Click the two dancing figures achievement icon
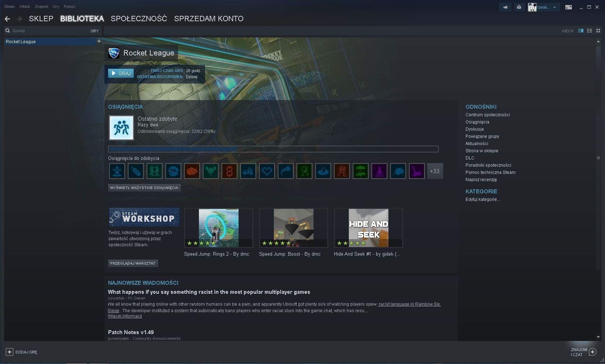Image resolution: width=605 pixels, height=364 pixels. tap(155, 171)
